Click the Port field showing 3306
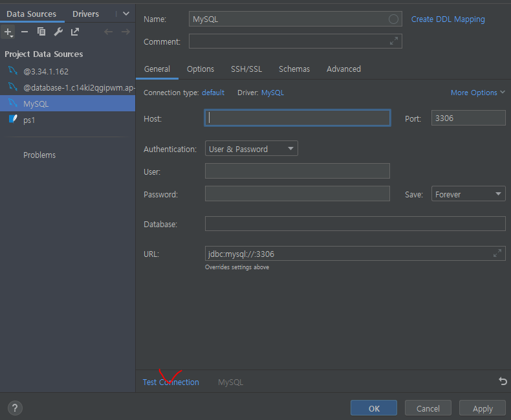The image size is (511, 420). pyautogui.click(x=468, y=118)
